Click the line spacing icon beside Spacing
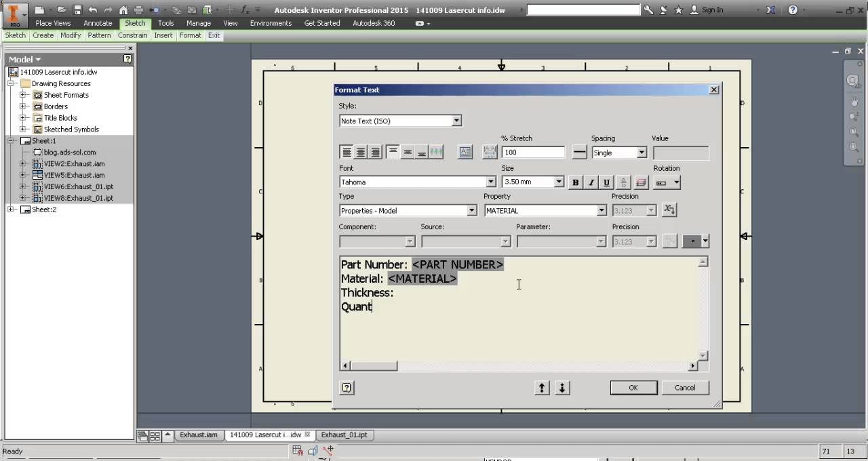868x461 pixels. [x=580, y=153]
